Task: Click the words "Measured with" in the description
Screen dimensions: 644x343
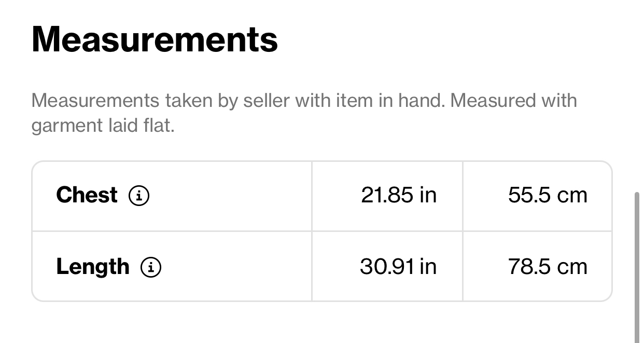Action: 514,100
